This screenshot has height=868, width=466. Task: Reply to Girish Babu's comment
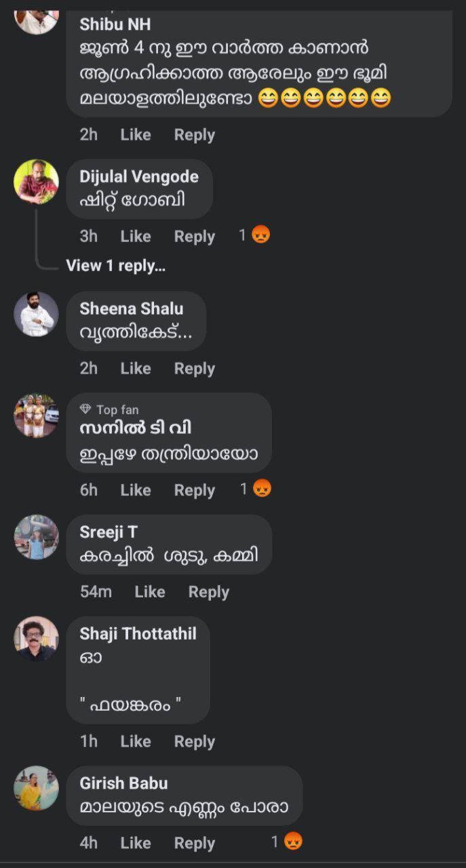point(195,843)
